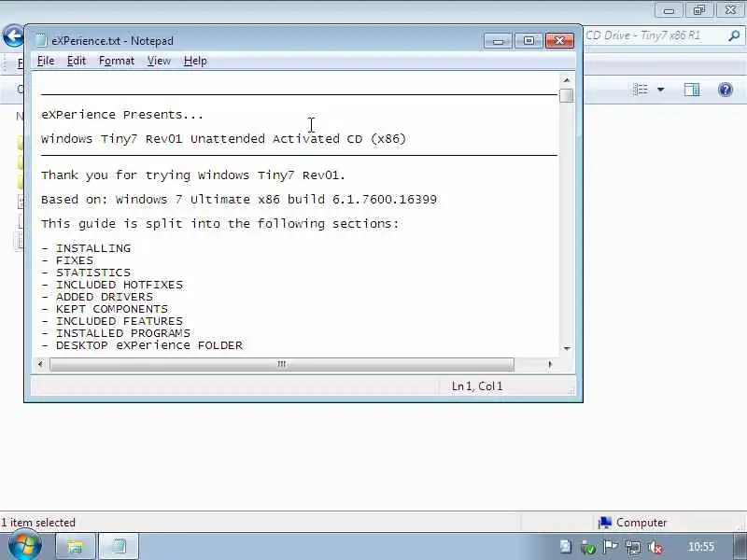Click the muted speaker volume tray icon
The width and height of the screenshot is (747, 560).
(655, 547)
